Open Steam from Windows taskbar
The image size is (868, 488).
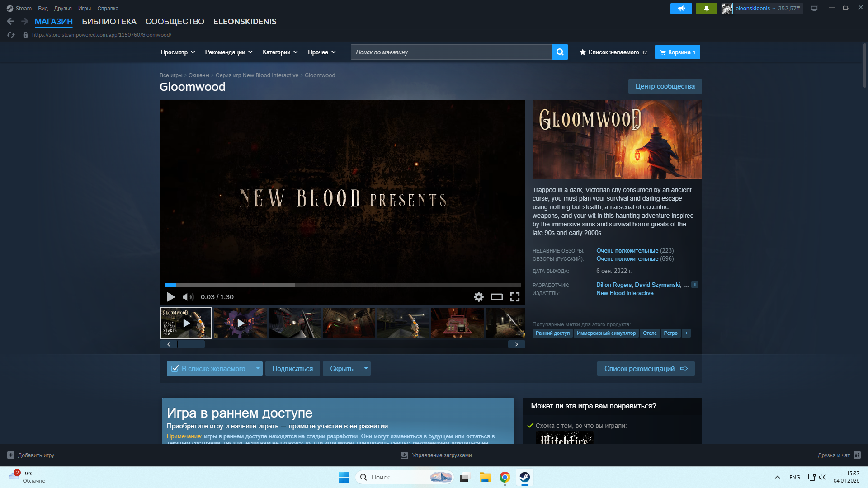(524, 477)
